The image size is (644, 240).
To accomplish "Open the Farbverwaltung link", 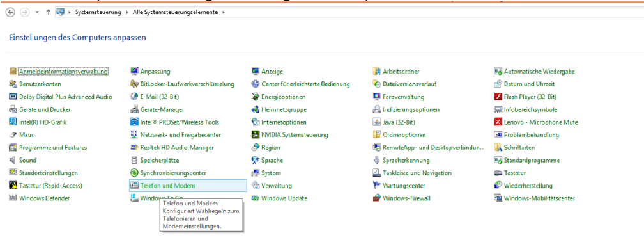I will (x=404, y=97).
